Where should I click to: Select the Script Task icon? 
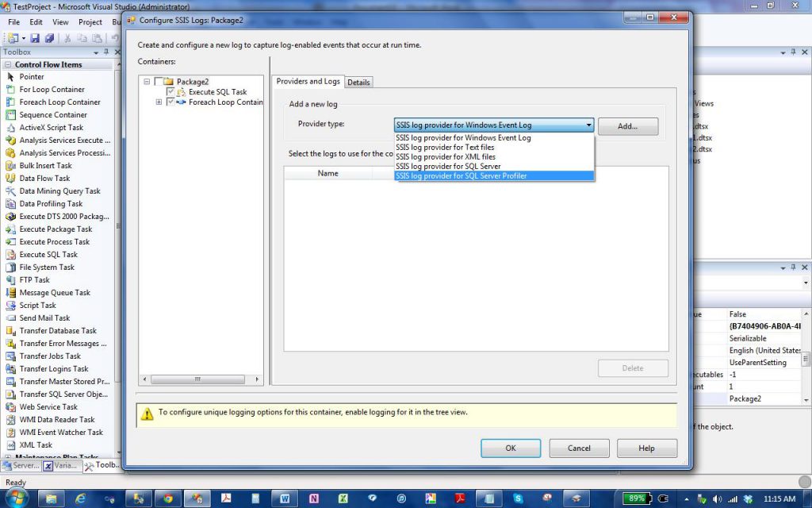(11, 306)
